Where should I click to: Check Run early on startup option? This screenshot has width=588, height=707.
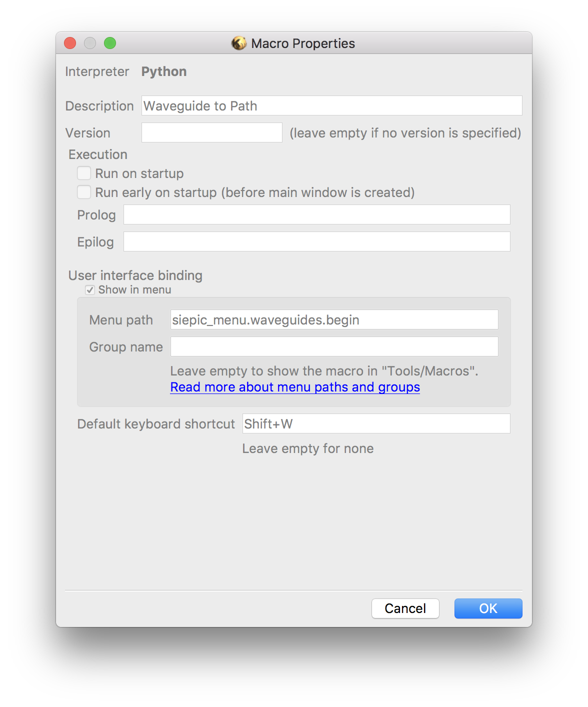(84, 192)
